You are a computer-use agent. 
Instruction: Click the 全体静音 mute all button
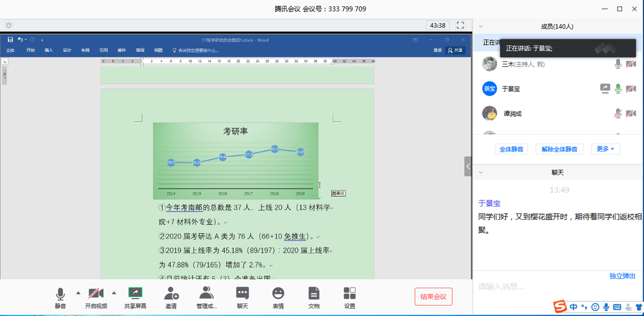click(x=511, y=149)
